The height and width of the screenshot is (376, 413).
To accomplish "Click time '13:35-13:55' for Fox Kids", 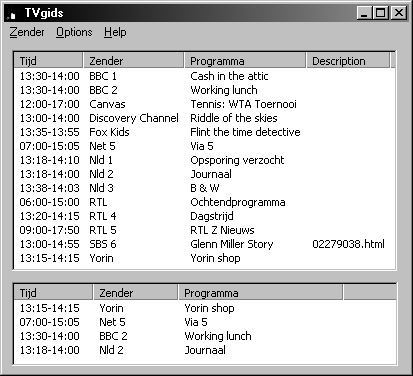I will point(49,132).
